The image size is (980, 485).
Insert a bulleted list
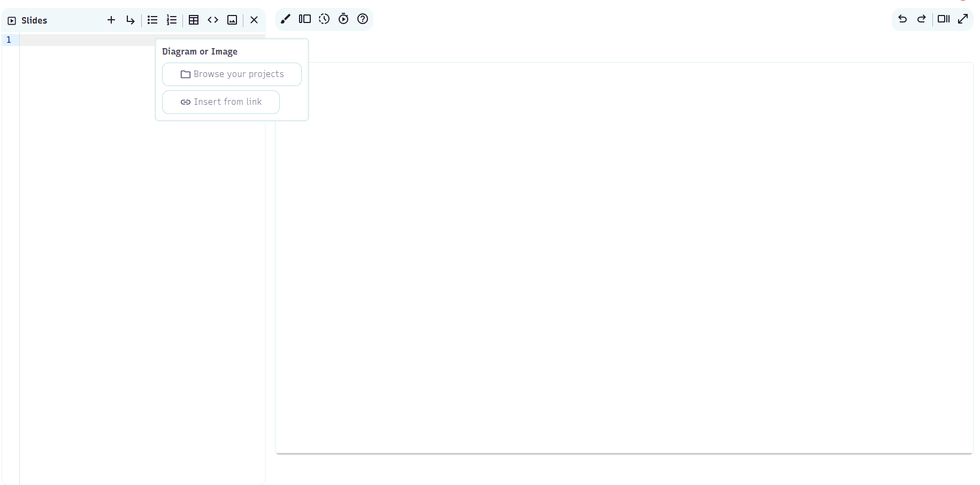(x=152, y=20)
